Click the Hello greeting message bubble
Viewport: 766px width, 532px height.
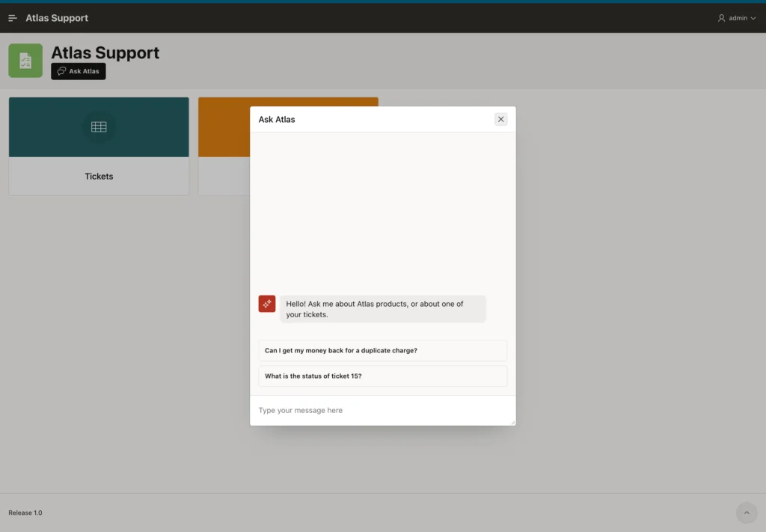point(382,309)
